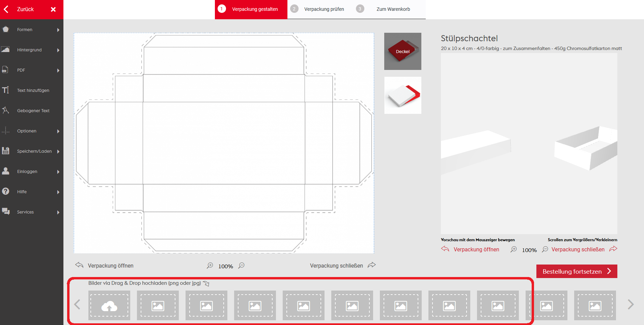The width and height of the screenshot is (644, 325).
Task: Close the editor with the X icon
Action: (x=53, y=9)
